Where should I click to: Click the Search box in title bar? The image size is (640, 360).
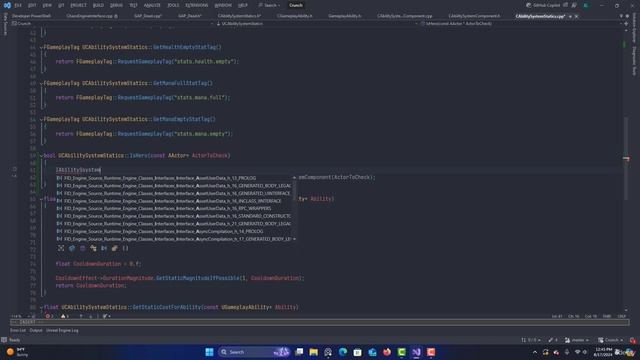coord(269,5)
